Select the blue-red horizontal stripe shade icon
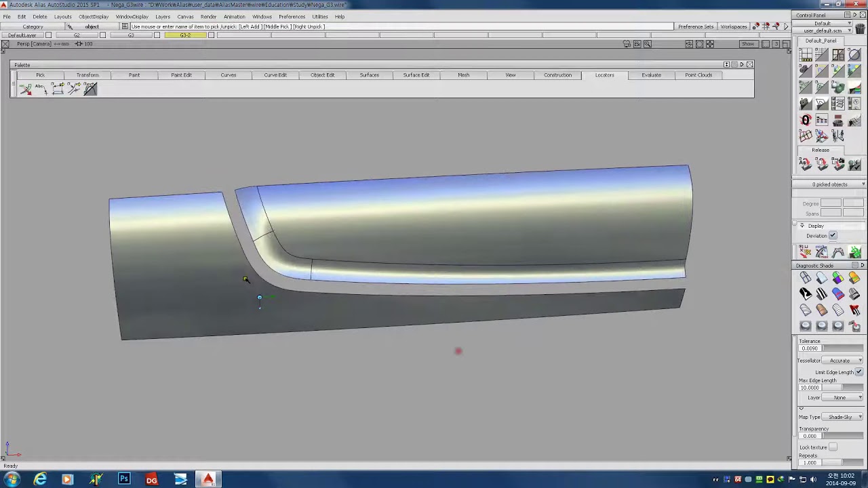The height and width of the screenshot is (488, 868). tap(838, 293)
